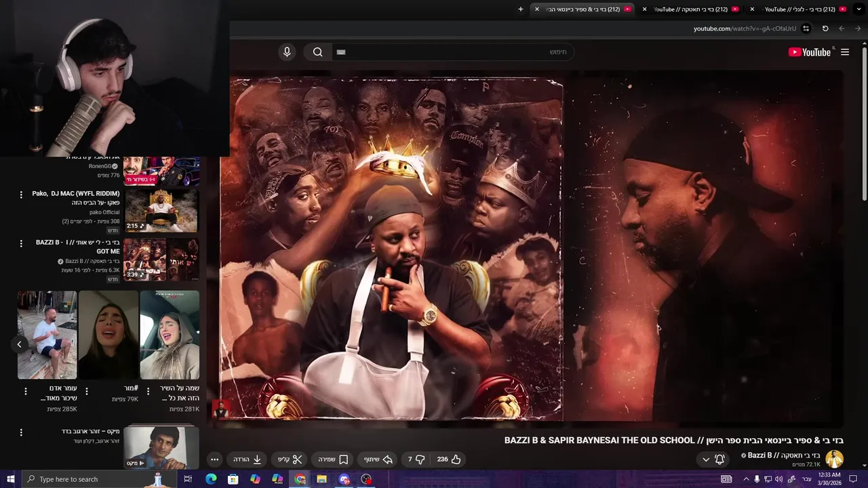
Task: Click the '72.1K מנויים' subscriber count
Action: pos(806,465)
